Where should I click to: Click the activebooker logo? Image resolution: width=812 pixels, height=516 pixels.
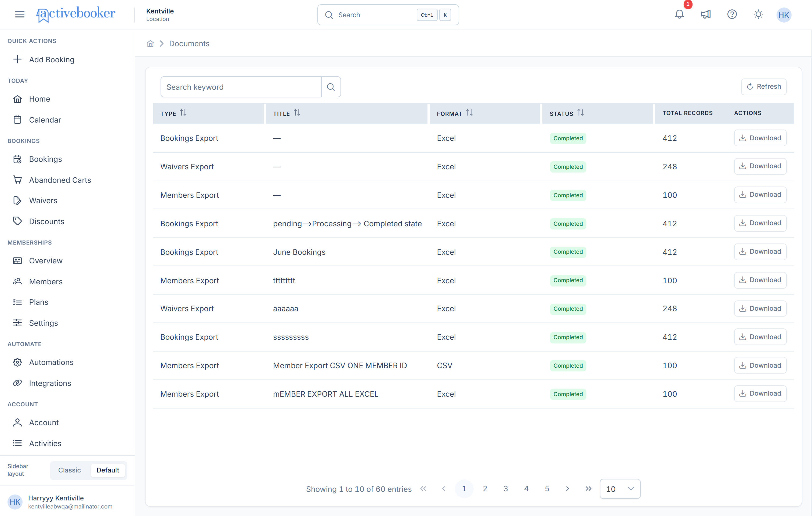tap(75, 15)
